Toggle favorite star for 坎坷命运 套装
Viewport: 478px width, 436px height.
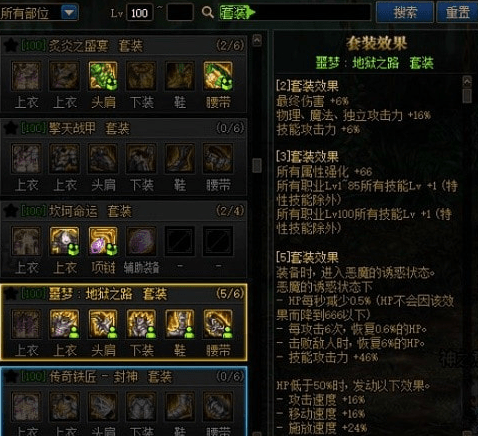(x=11, y=211)
